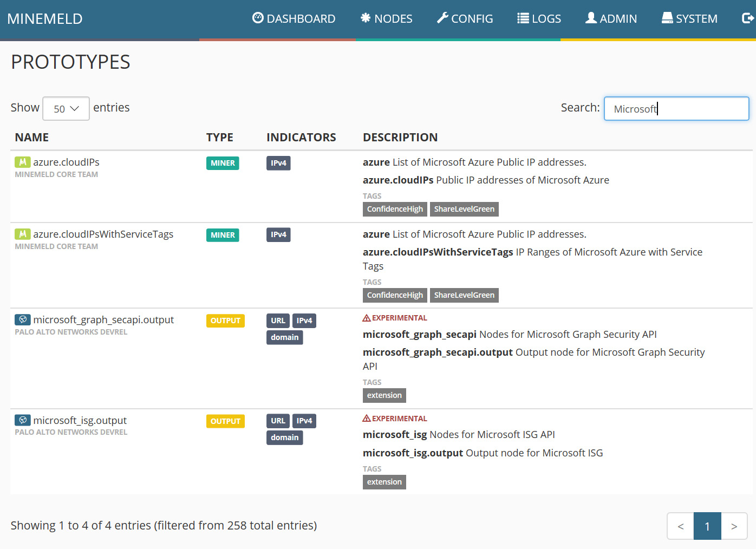
Task: Click the microsoft_graph_secapi.output Palo Alto icon
Action: pos(23,319)
